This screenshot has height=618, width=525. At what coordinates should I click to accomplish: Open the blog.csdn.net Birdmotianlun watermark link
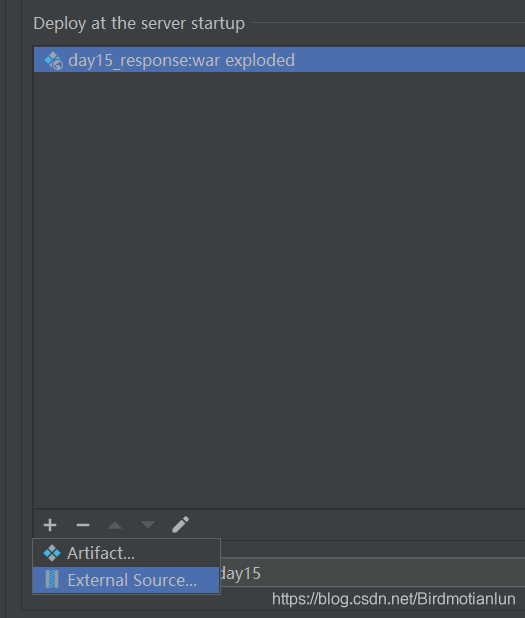393,599
